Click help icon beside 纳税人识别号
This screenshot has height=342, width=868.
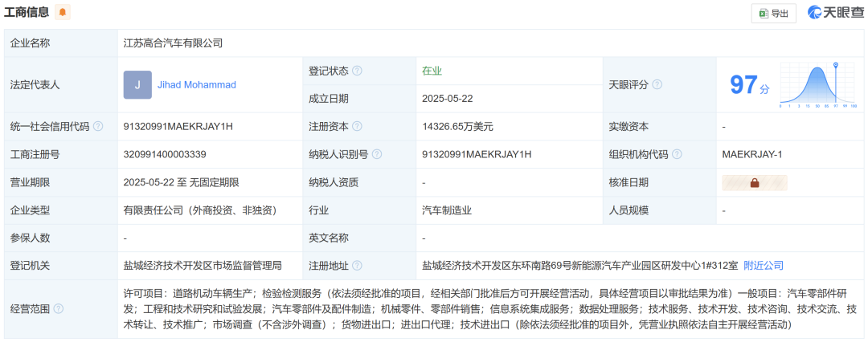point(376,154)
